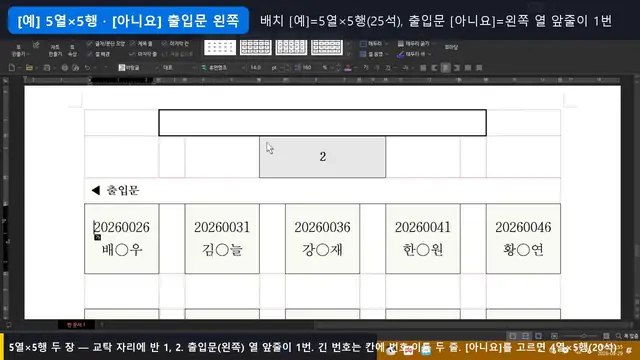
Task: Click the 셀 음영 cell shading icon
Action: [363, 54]
